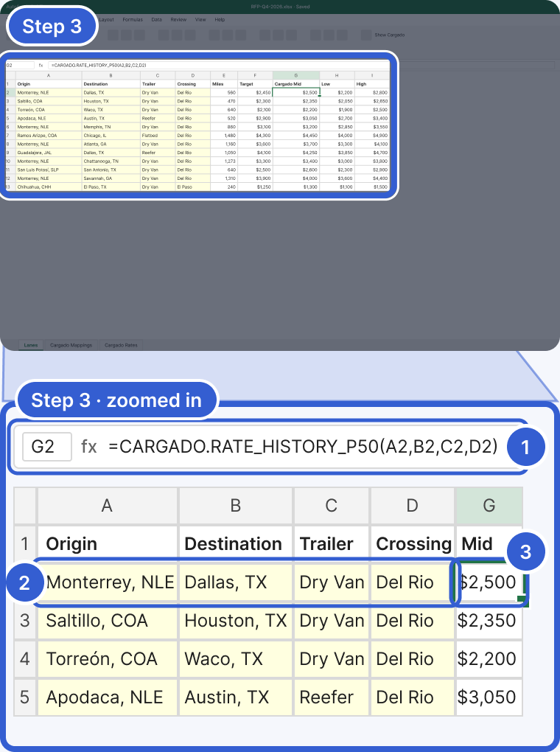Select the $2,450 Target cell
The image size is (560, 752).
(255, 93)
